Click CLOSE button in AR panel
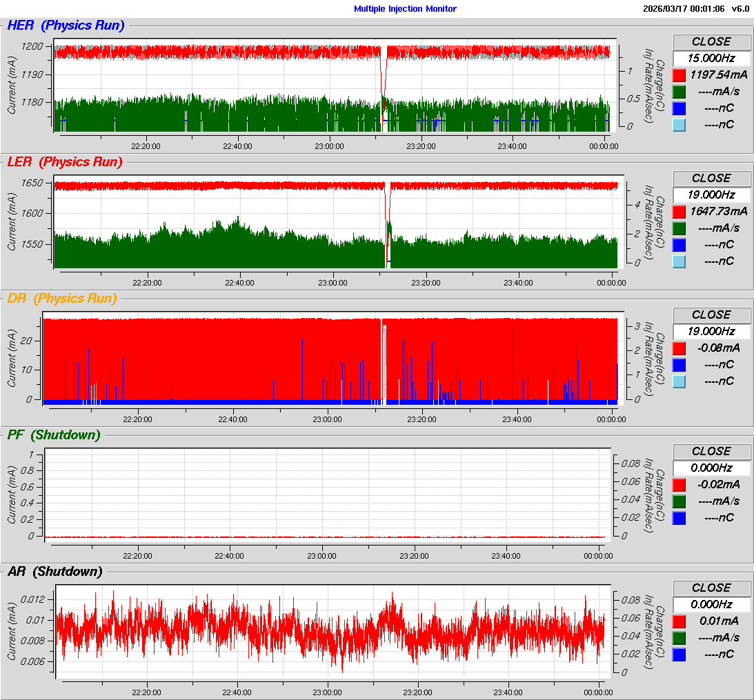Viewport: 754px width, 700px height. tap(711, 588)
